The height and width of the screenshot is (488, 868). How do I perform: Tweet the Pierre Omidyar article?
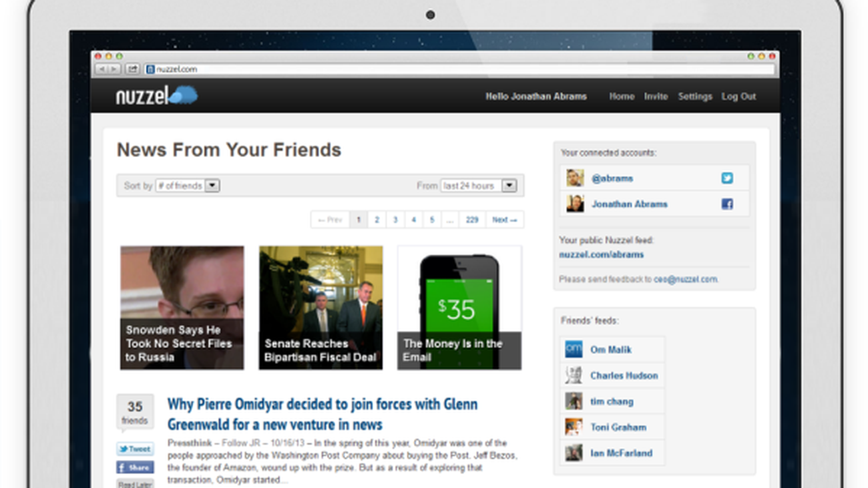click(135, 449)
